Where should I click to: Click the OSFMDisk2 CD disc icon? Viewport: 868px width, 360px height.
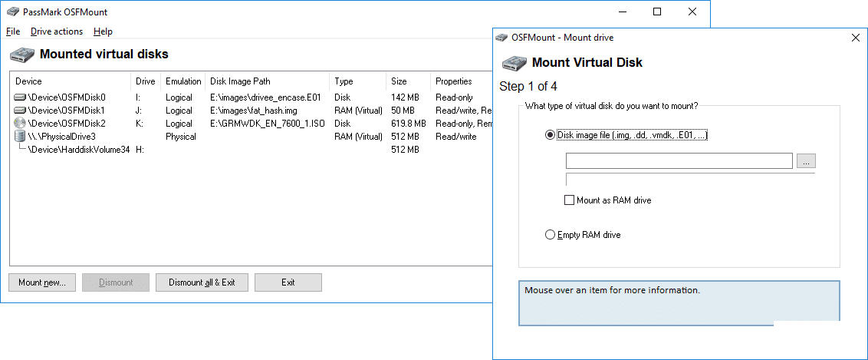(x=21, y=123)
